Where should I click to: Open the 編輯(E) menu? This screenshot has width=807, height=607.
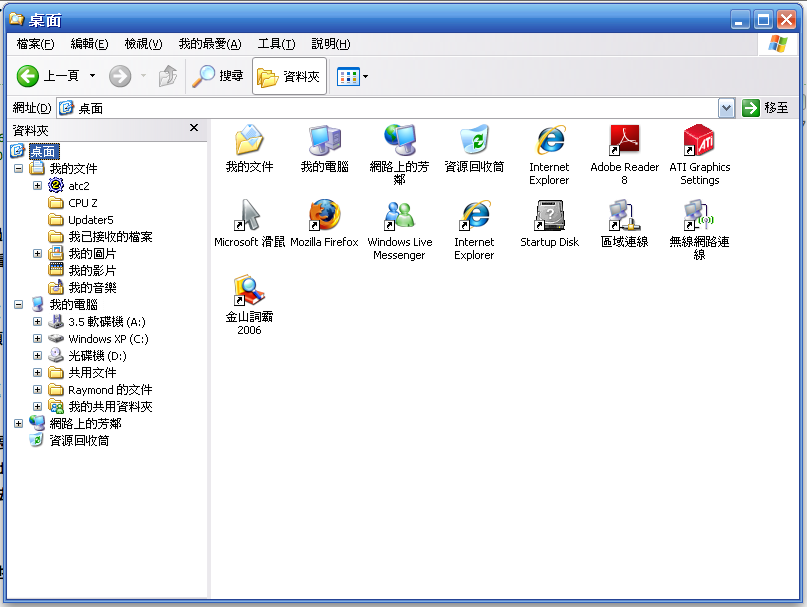(90, 44)
